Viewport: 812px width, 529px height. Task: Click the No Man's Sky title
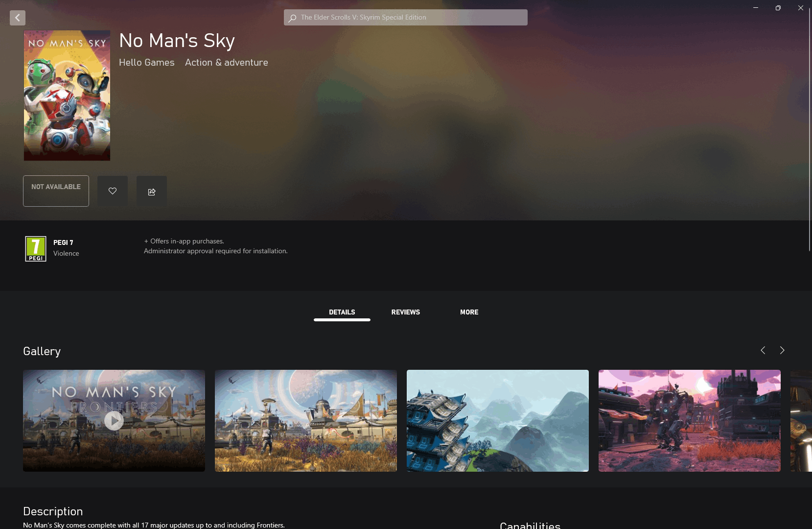[177, 41]
